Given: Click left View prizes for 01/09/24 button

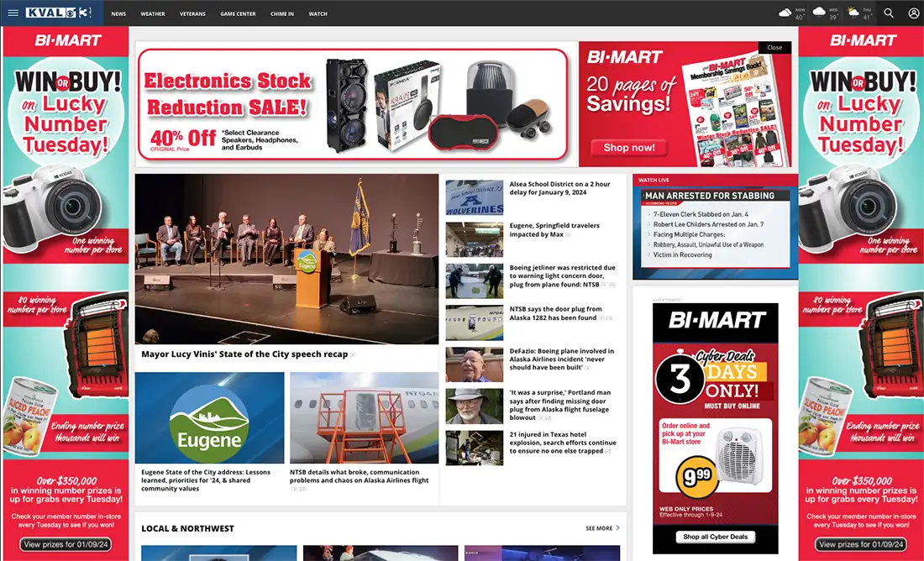Looking at the screenshot, I should point(66,544).
